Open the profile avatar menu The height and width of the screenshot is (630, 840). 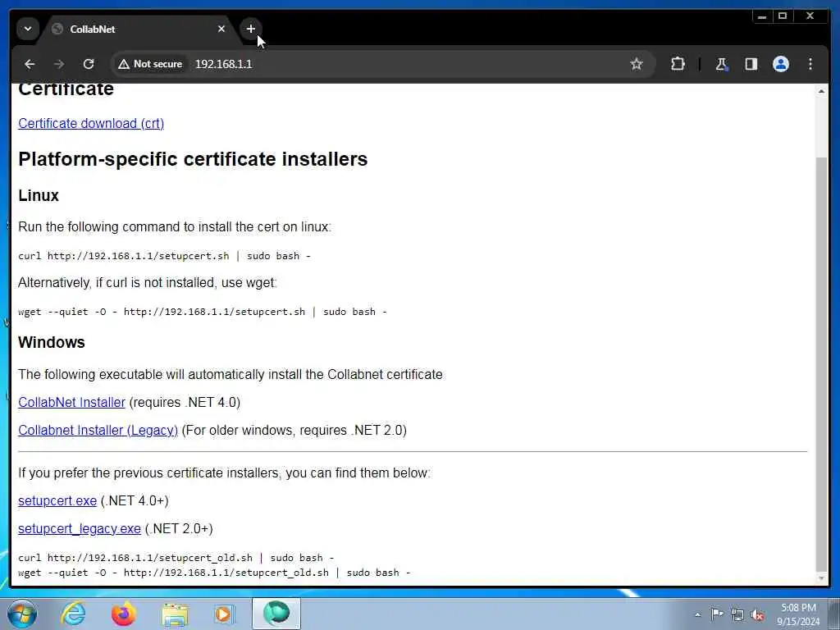coord(781,64)
